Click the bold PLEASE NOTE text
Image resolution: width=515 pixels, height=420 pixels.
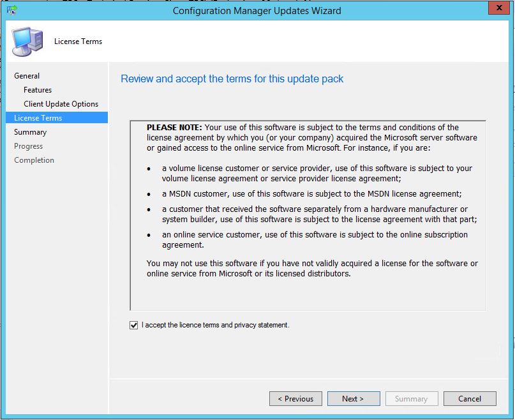165,128
